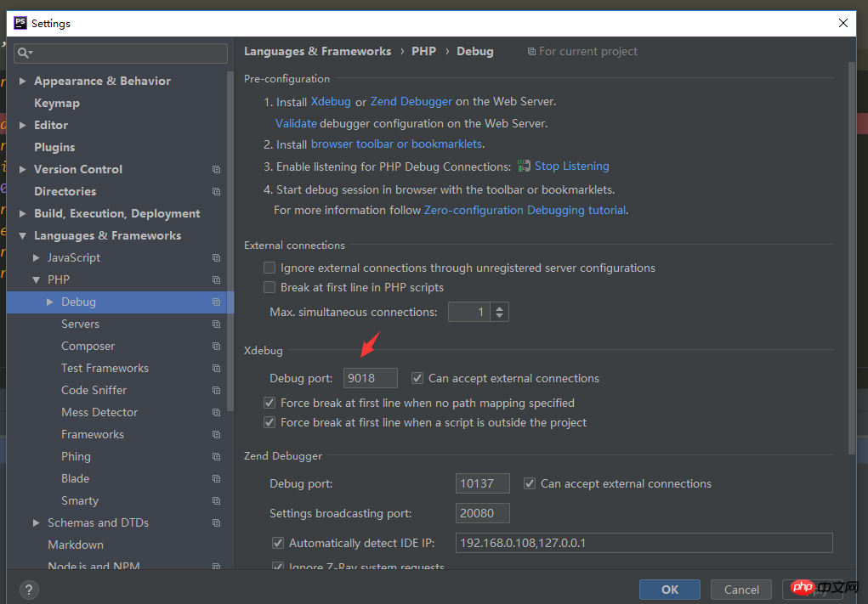Click the project-level icon beside Phing
Viewport: 868px width, 604px height.
click(217, 457)
